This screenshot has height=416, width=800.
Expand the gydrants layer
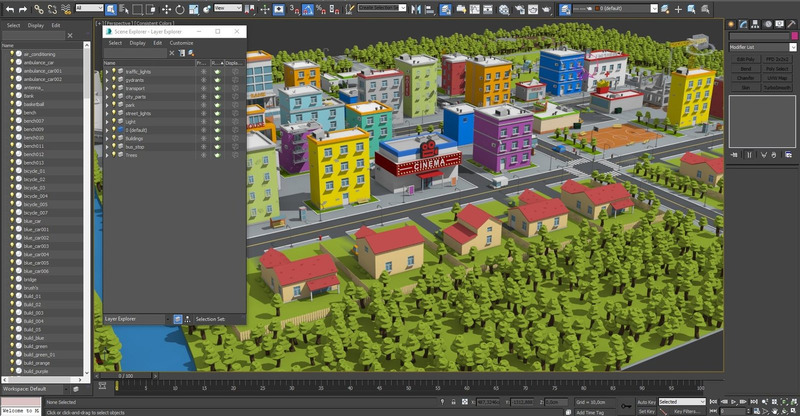tap(107, 80)
